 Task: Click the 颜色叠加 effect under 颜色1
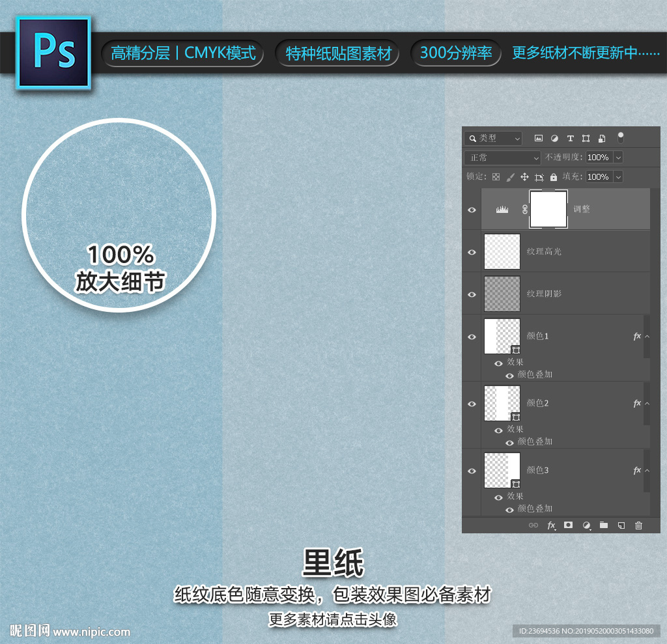[x=535, y=375]
